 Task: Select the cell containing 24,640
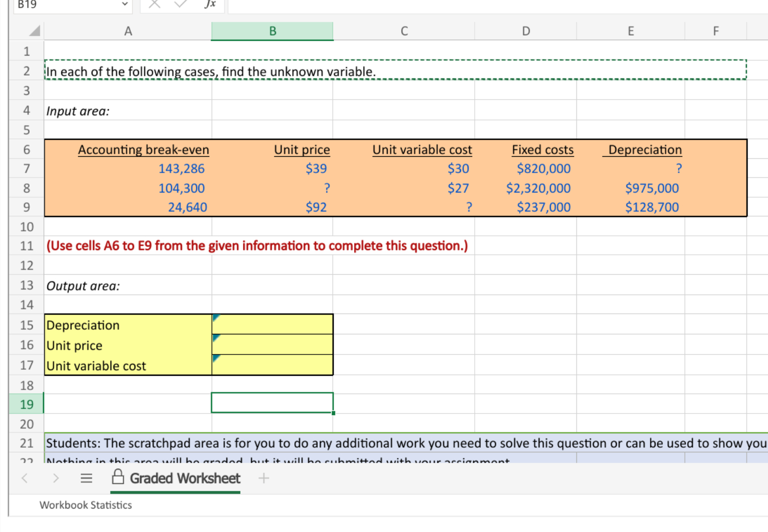(128, 207)
